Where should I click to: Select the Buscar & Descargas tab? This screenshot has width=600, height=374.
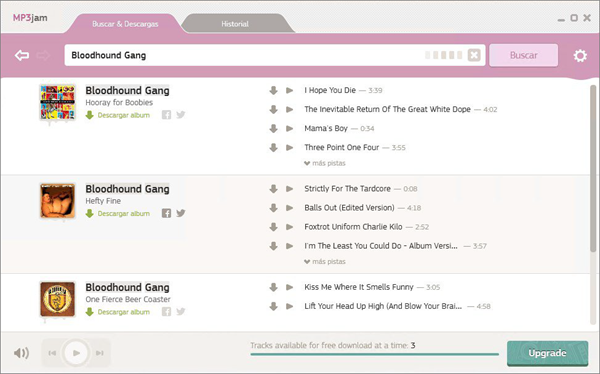point(125,24)
